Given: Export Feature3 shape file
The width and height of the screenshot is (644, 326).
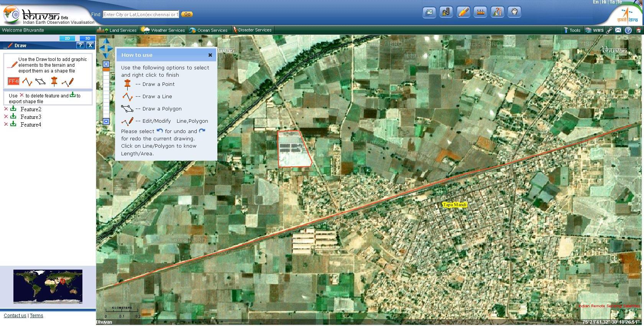Looking at the screenshot, I should [13, 117].
